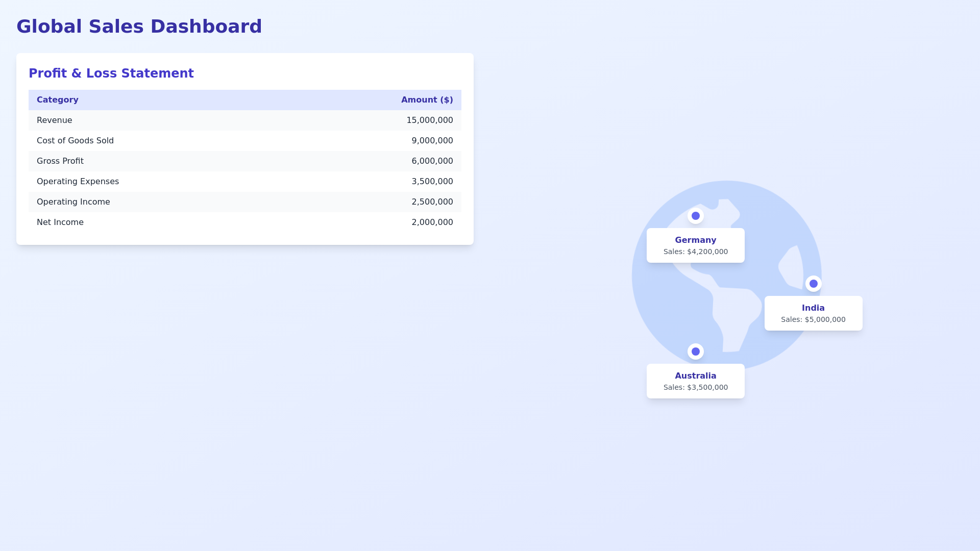
Task: Click the Sales: $5,000,000 text for India
Action: tap(813, 319)
